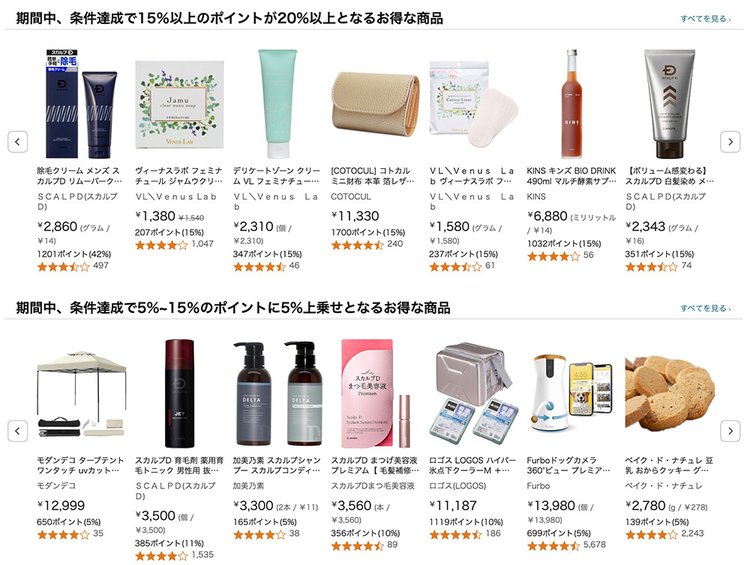The width and height of the screenshot is (750, 565).
Task: Click star rating of Furbo with 5,678 reviews
Action: 553,545
